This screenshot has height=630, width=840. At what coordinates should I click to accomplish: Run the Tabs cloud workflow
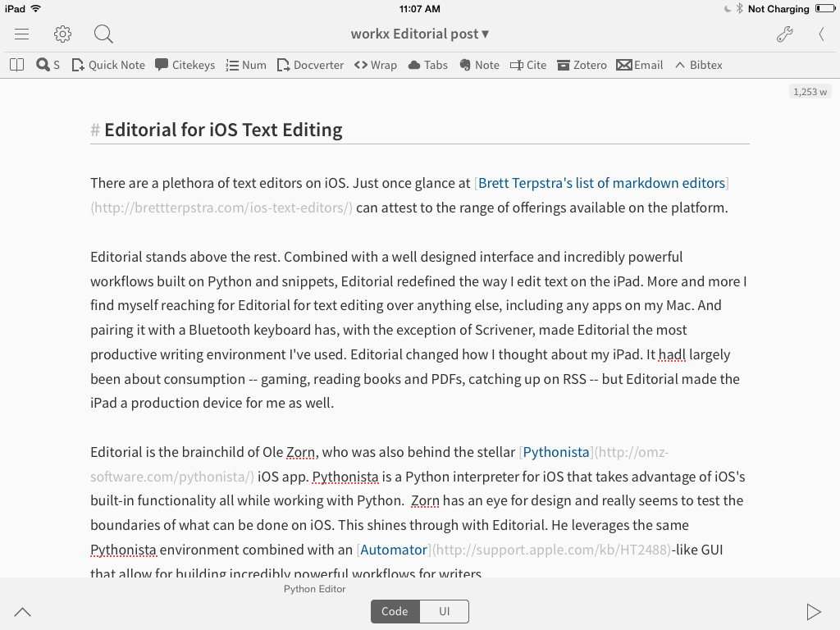(x=427, y=65)
